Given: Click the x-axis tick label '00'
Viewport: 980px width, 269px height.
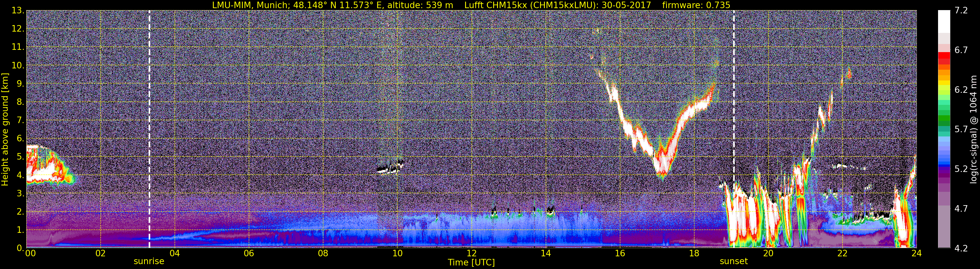Looking at the screenshot, I should (31, 253).
